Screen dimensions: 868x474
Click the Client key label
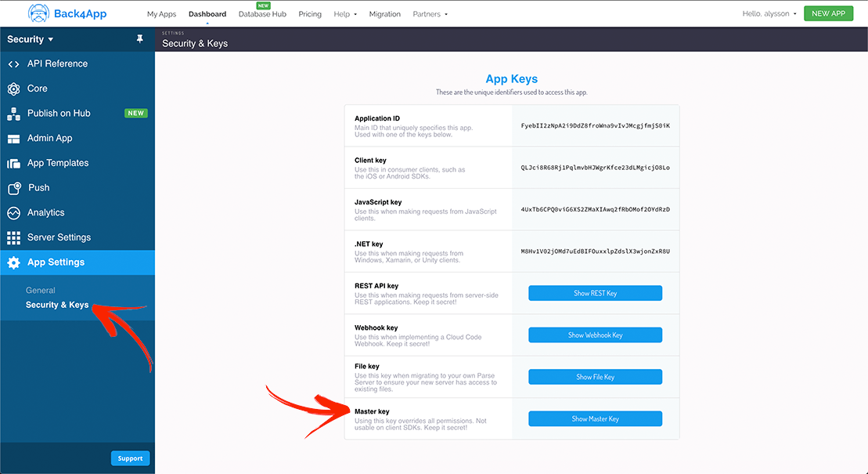click(x=370, y=160)
